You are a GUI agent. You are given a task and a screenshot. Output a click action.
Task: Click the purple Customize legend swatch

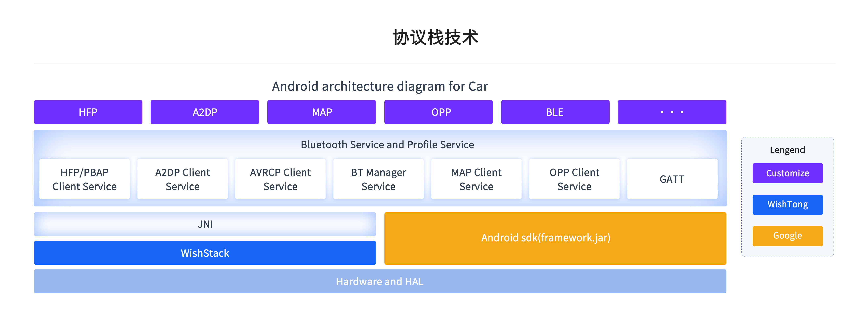coord(787,173)
